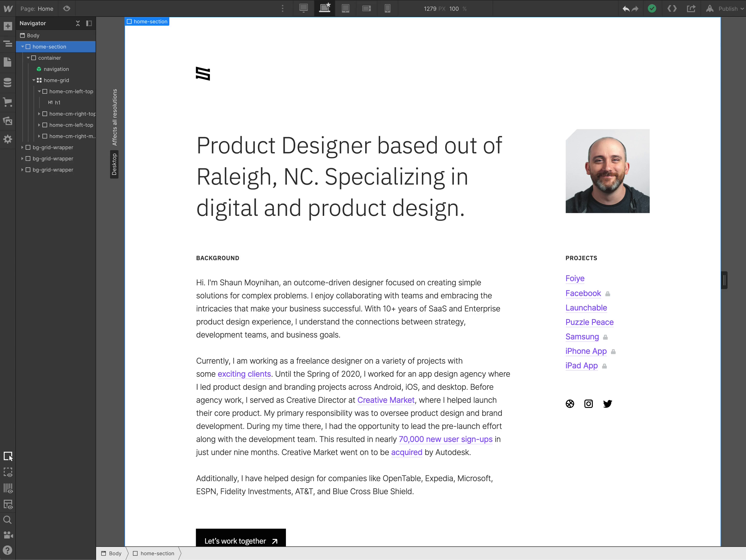Open the Publish dropdown
The image size is (746, 560).
pyautogui.click(x=728, y=9)
